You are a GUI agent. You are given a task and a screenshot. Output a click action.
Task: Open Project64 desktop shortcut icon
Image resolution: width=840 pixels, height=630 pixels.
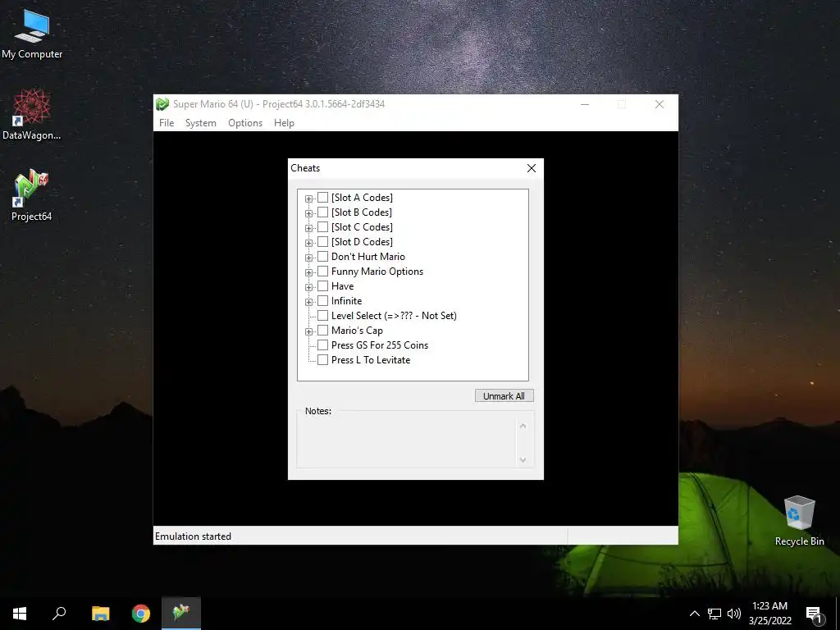[32, 195]
